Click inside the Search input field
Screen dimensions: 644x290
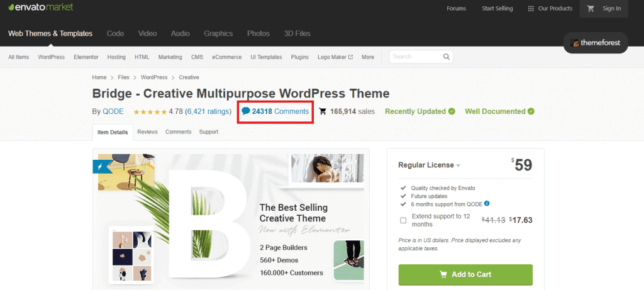tap(416, 57)
